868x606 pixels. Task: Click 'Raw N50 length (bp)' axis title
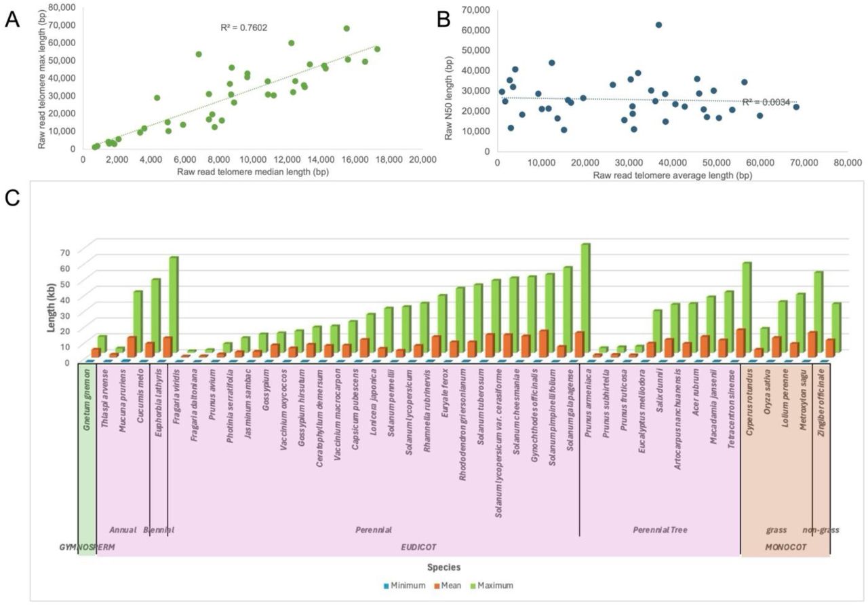coord(448,99)
